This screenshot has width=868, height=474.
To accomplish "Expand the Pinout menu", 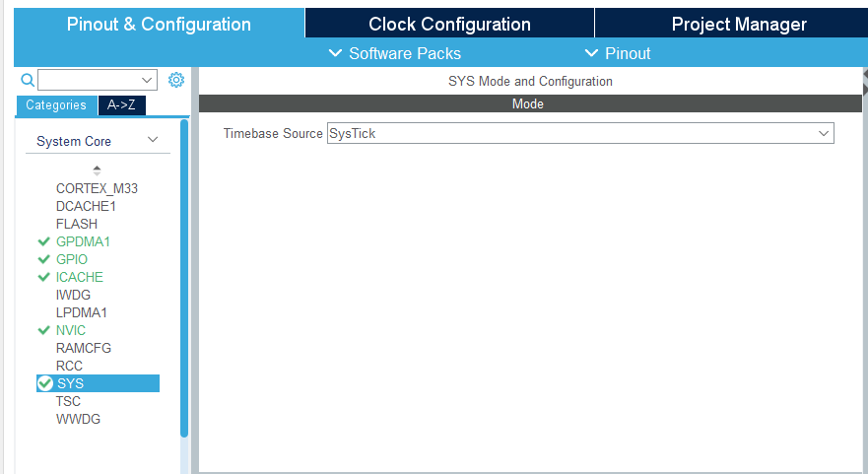I will tap(618, 54).
